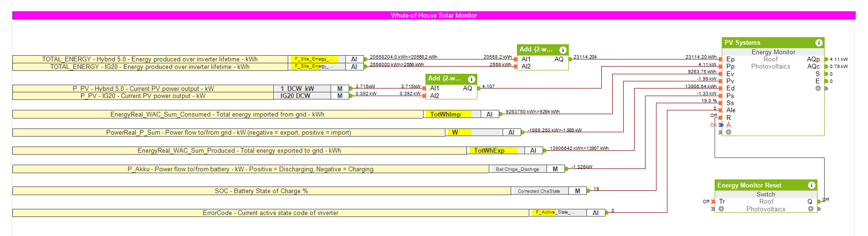
Task: Click the Ed input connector on PV Systems
Action: (x=720, y=88)
